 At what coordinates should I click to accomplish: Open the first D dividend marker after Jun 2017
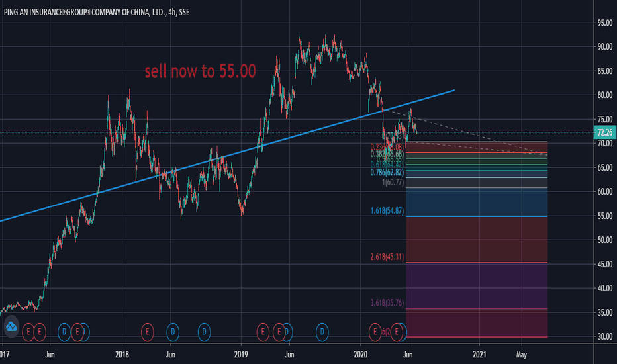click(x=64, y=332)
